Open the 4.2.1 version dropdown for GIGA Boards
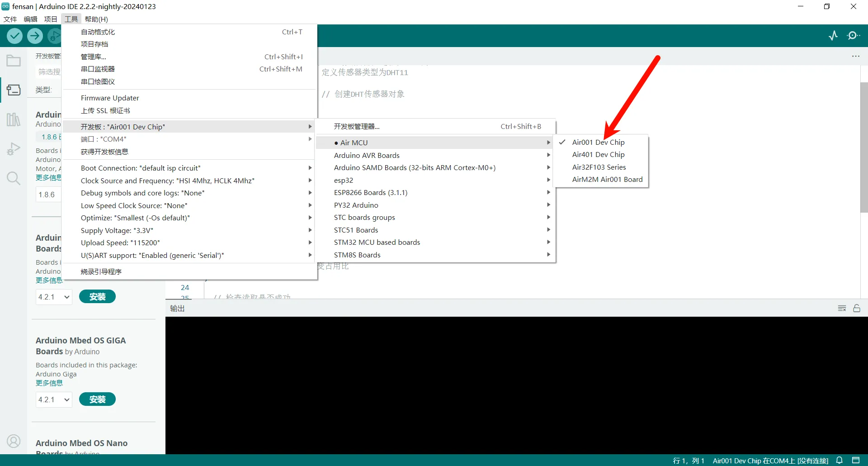The height and width of the screenshot is (466, 868). pyautogui.click(x=54, y=400)
